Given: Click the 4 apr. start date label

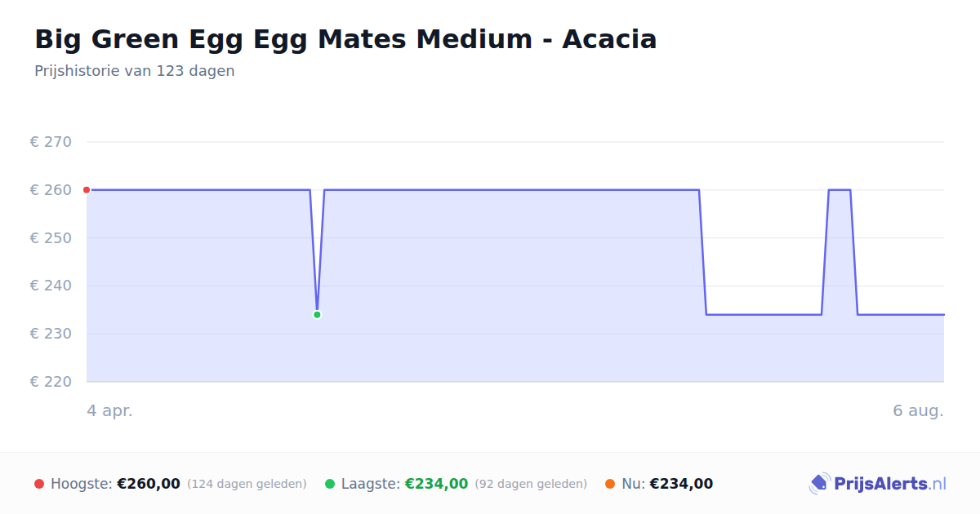Looking at the screenshot, I should coord(110,411).
